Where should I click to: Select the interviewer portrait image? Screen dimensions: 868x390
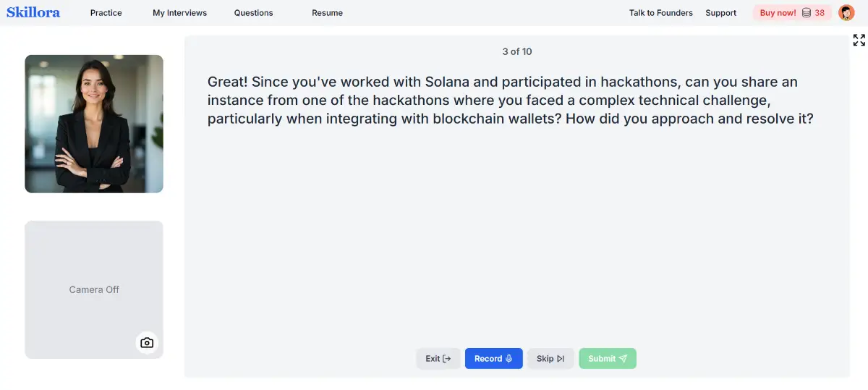point(94,124)
